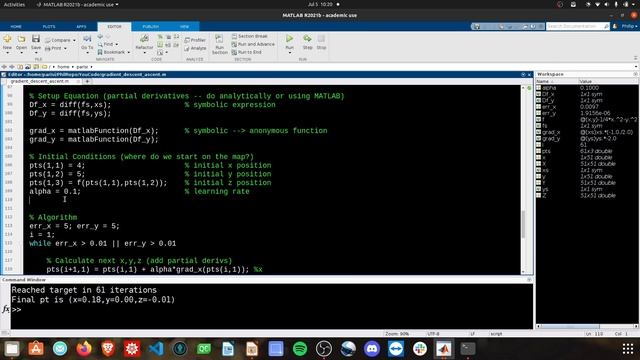Open TeamViewer from the dock
Screen dimensions: 640x360
(x=396, y=349)
